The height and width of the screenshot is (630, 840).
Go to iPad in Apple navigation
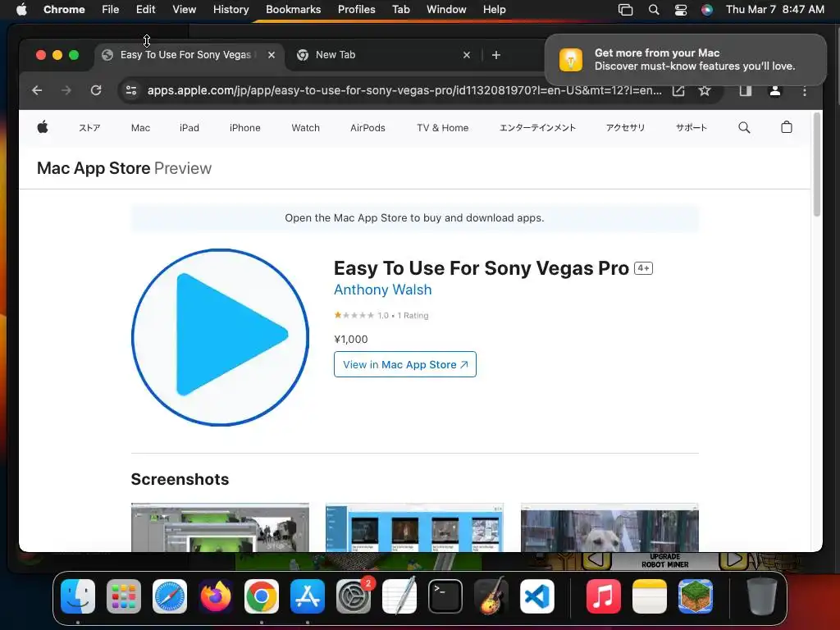(189, 127)
